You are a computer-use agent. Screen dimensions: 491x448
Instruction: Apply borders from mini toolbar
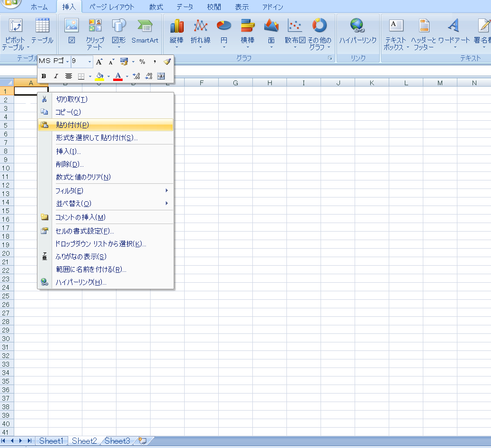click(x=81, y=76)
